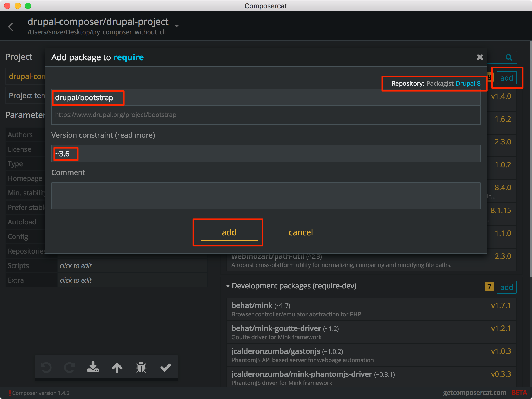Image resolution: width=532 pixels, height=399 pixels.
Task: Click the undo icon
Action: 46,368
